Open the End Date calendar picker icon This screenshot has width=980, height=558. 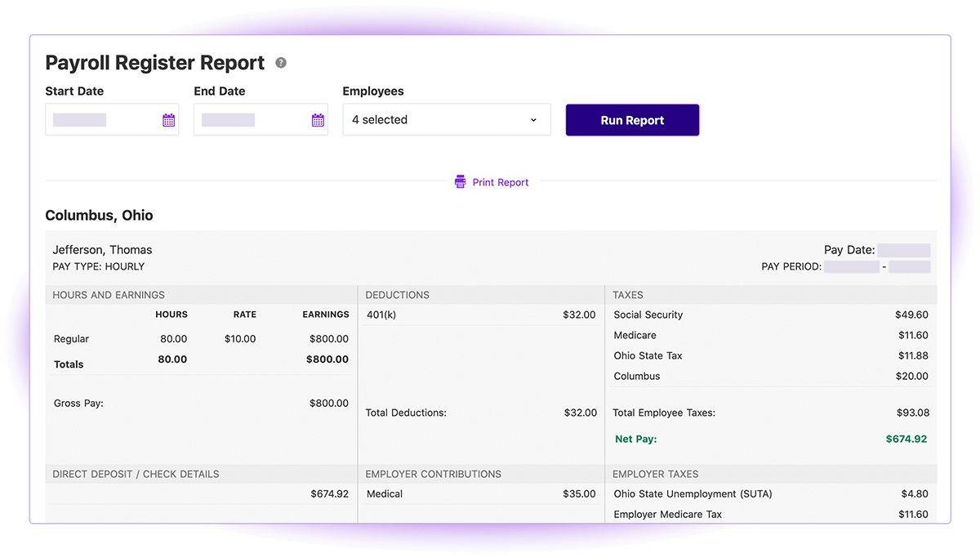[318, 120]
